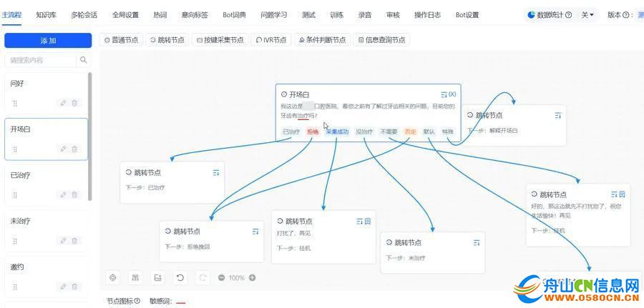Click the blue 添加 button
The width and height of the screenshot is (644, 308).
click(x=47, y=41)
